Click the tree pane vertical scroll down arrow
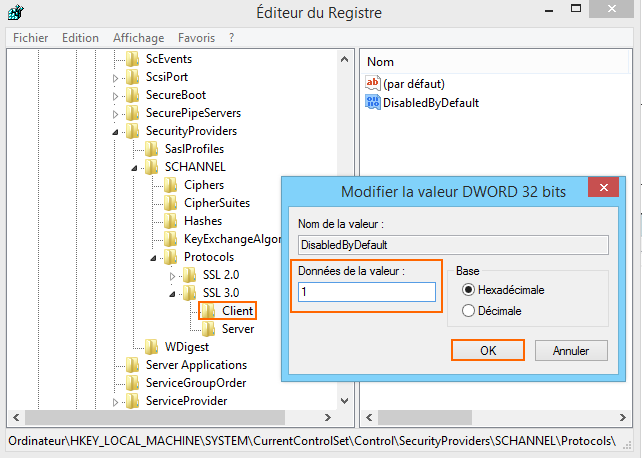642x458 pixels. point(345,401)
